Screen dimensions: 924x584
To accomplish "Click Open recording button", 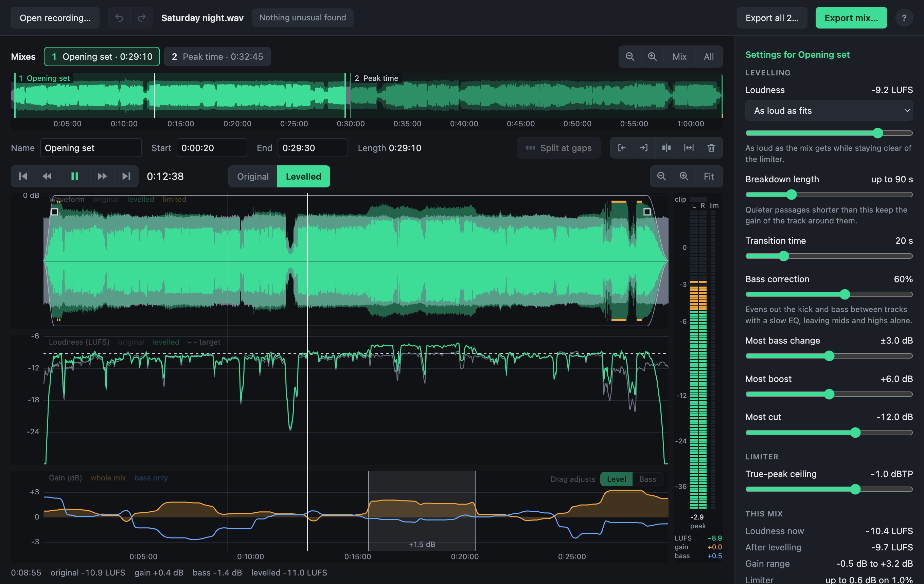I will [55, 18].
